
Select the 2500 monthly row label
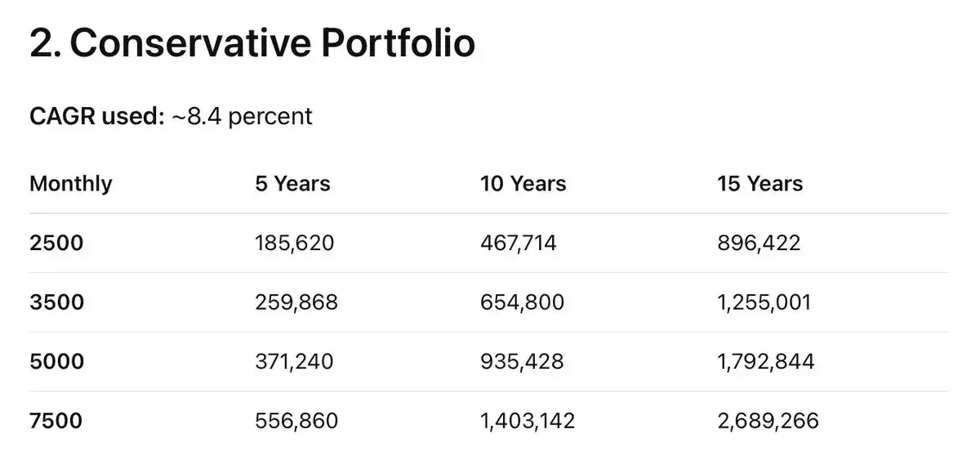pyautogui.click(x=56, y=243)
